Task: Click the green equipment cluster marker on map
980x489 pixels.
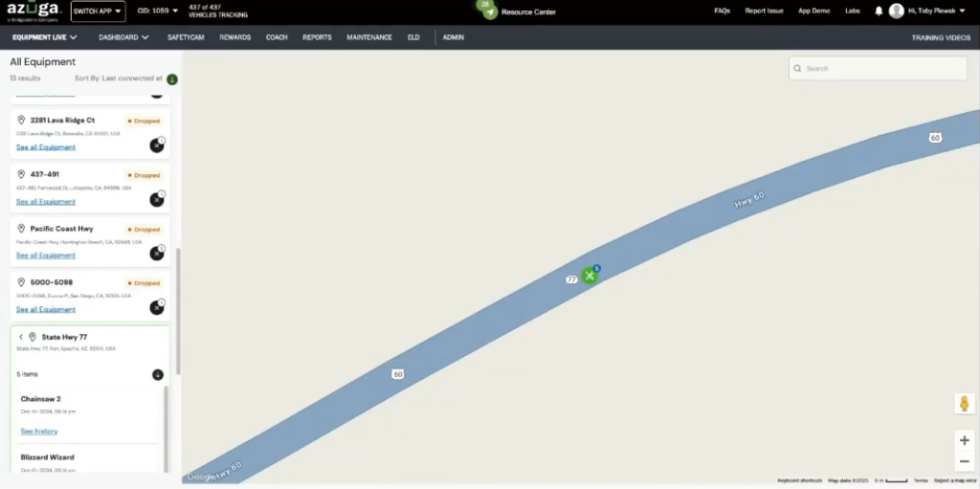Action: click(x=590, y=276)
